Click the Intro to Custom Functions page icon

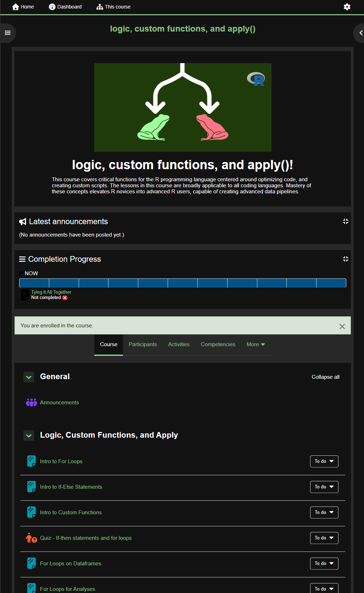click(32, 512)
